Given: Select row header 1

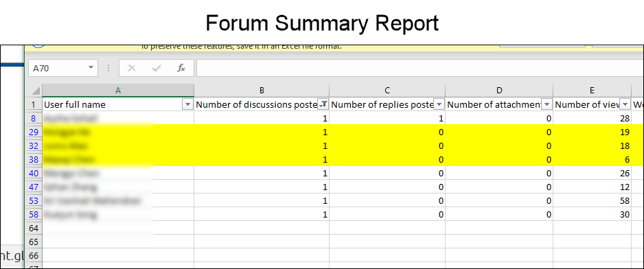Looking at the screenshot, I should (x=34, y=105).
